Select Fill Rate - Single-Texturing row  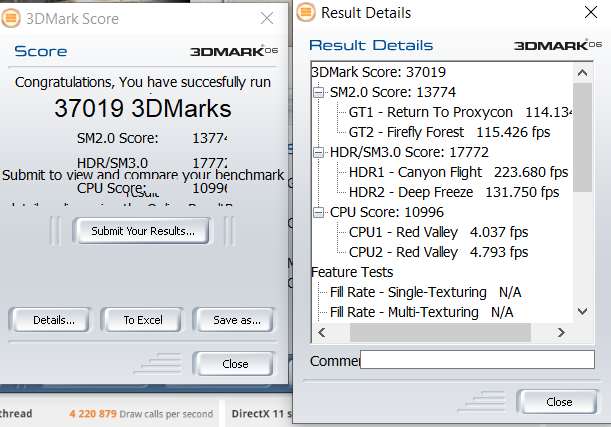[x=426, y=292]
